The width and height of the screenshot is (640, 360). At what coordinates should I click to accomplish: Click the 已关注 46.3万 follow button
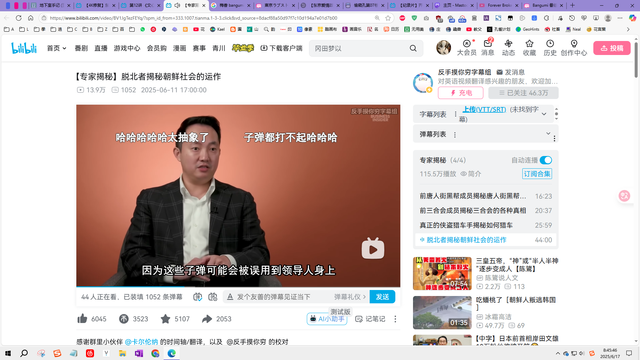tap(524, 93)
